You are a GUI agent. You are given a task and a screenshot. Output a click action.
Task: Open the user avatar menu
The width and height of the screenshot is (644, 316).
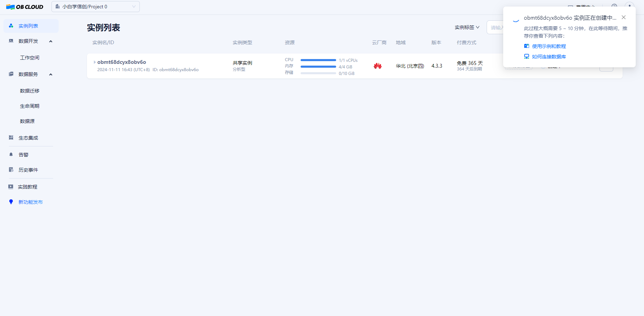pyautogui.click(x=630, y=7)
